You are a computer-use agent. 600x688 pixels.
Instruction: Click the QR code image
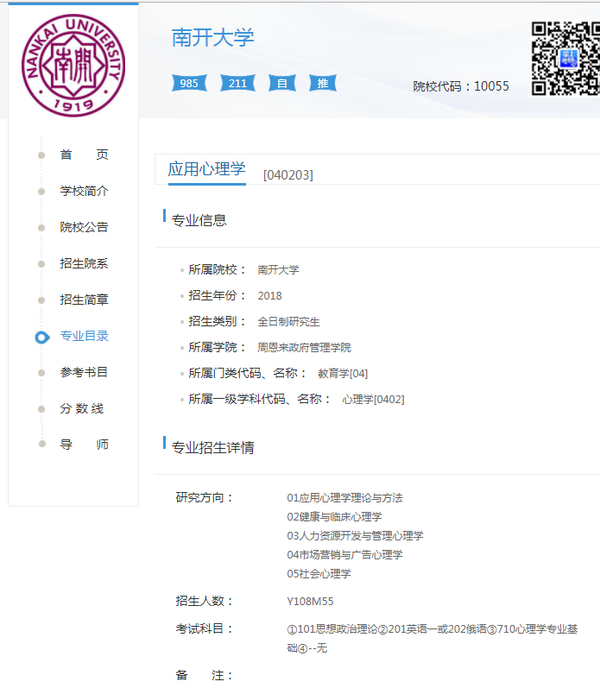click(566, 58)
